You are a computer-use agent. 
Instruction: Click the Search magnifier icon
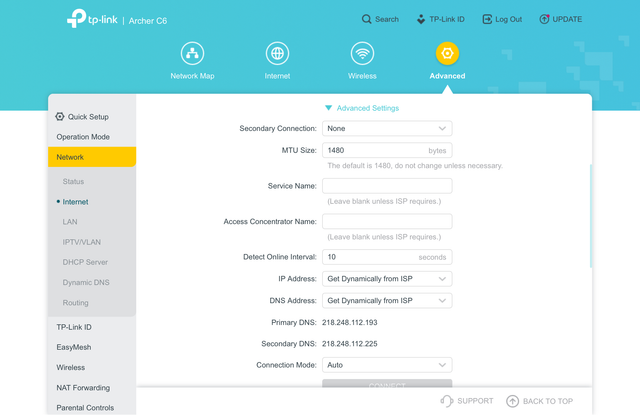(367, 19)
